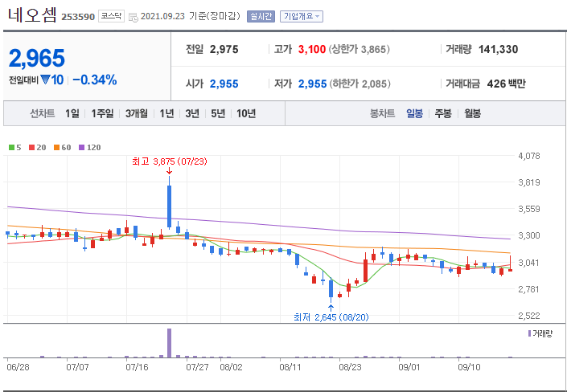Click the 코스닥 market badge

click(x=111, y=17)
